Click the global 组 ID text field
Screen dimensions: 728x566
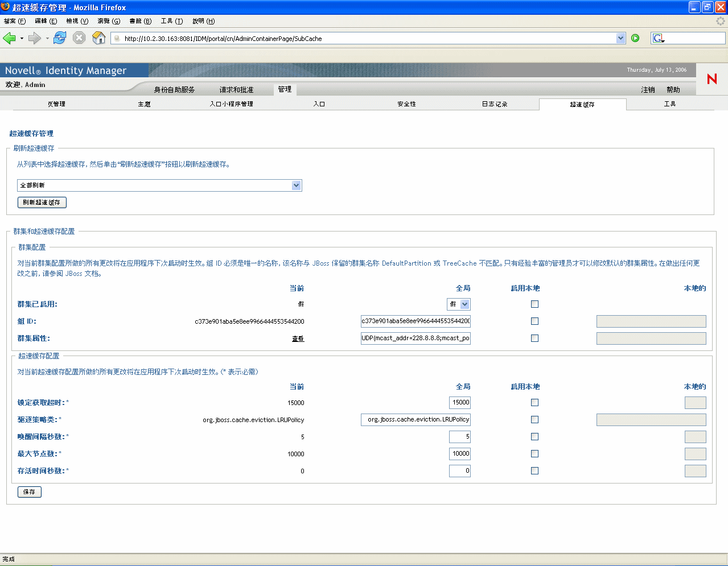416,321
